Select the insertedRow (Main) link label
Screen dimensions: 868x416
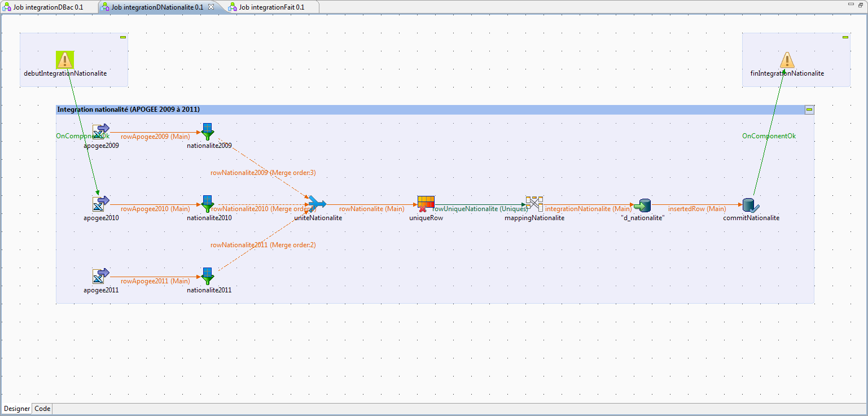tap(697, 209)
